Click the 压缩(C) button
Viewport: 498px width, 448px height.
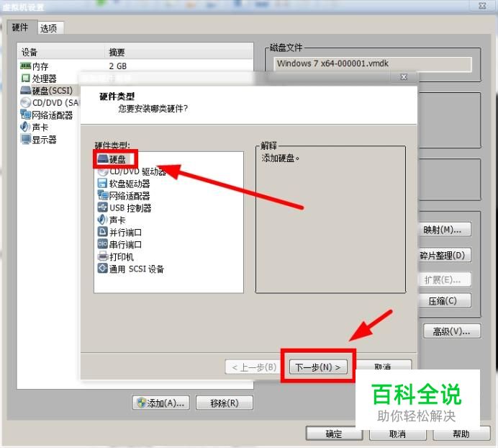[445, 300]
